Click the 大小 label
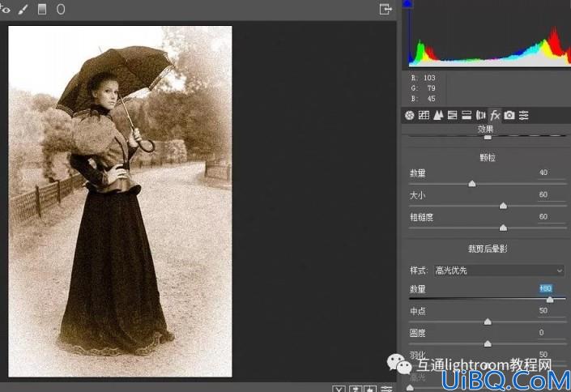 pos(418,196)
